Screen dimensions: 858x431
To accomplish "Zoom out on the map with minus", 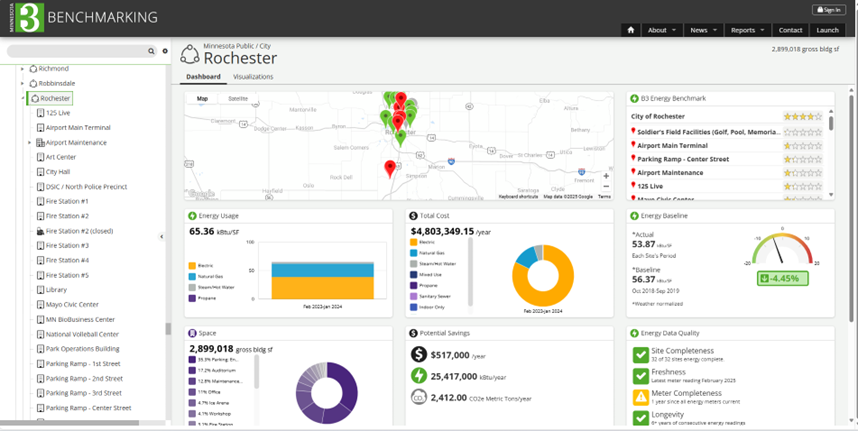I will tap(606, 188).
